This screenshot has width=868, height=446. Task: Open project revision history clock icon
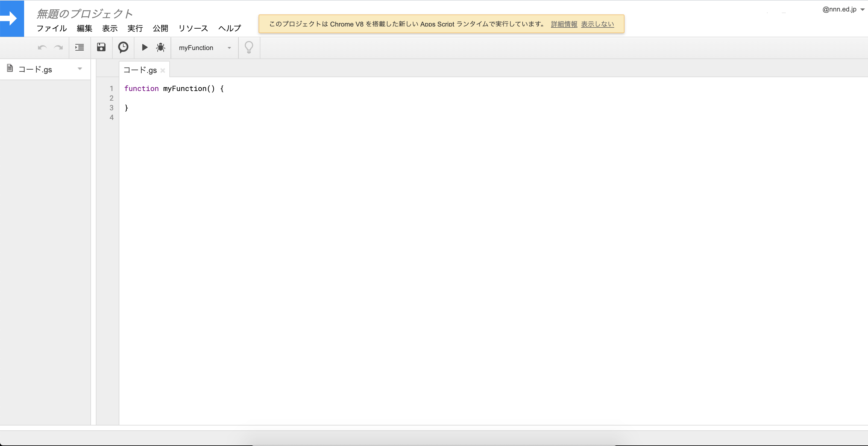pos(123,48)
